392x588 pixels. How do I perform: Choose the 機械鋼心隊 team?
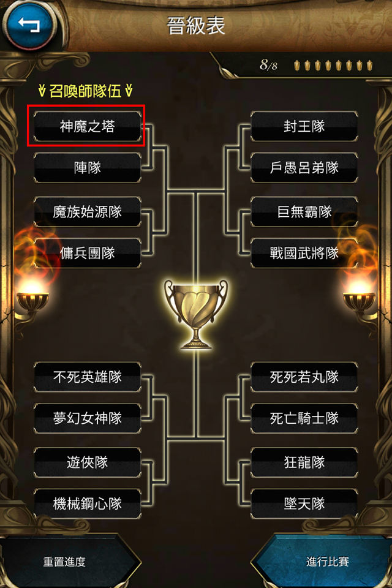[x=88, y=503]
